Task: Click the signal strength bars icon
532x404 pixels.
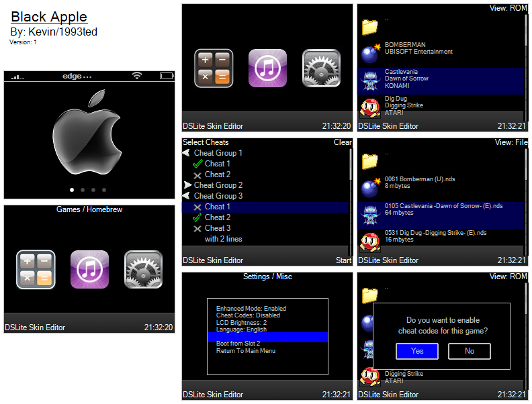Action: [17, 77]
